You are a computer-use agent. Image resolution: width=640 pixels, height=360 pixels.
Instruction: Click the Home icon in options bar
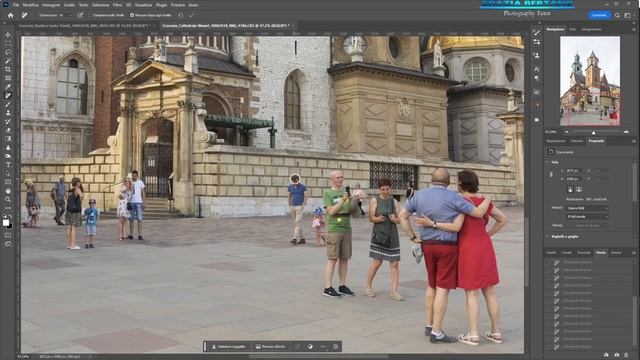(11, 15)
